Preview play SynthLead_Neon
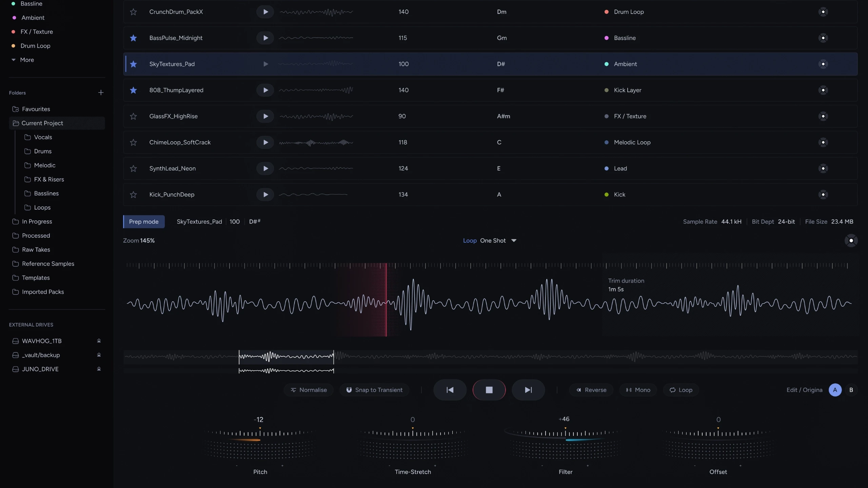Image resolution: width=868 pixels, height=488 pixels. click(265, 168)
